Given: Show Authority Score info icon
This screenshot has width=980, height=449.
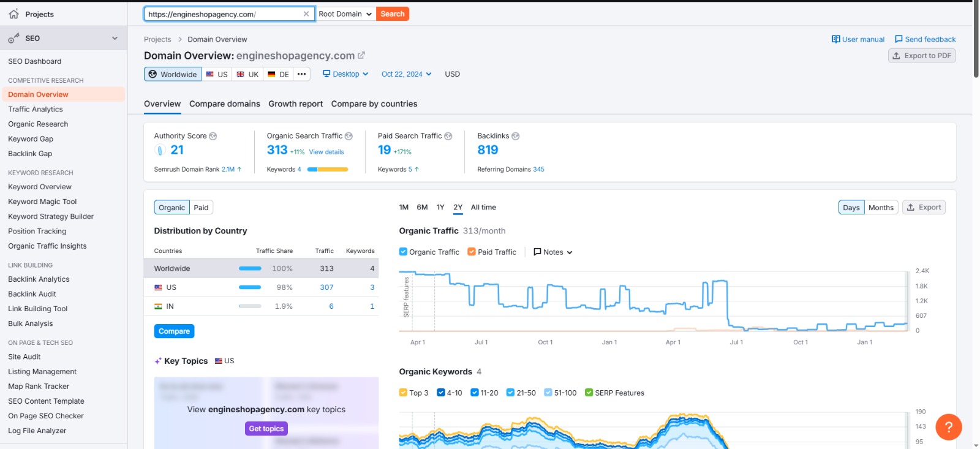Looking at the screenshot, I should [213, 136].
